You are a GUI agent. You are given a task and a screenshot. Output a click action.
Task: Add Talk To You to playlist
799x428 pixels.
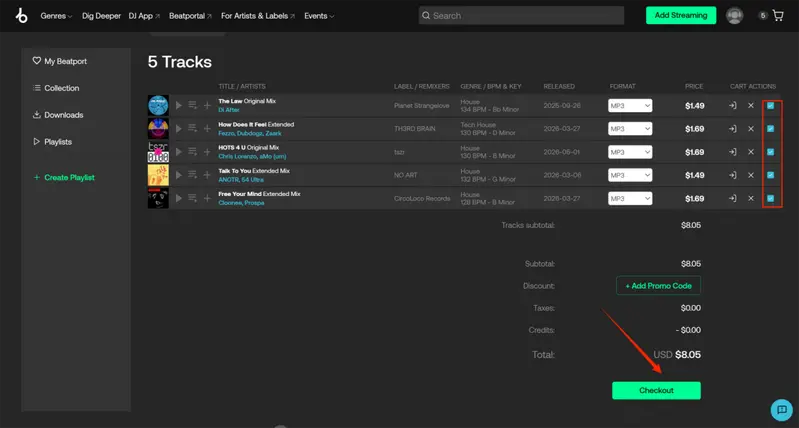tap(207, 175)
